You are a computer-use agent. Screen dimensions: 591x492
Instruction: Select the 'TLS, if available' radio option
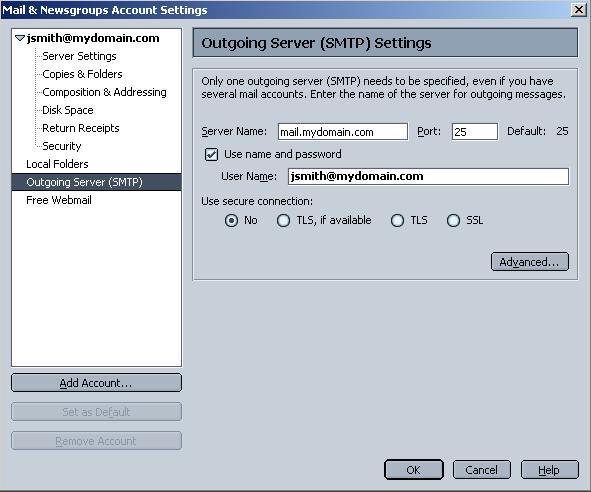coord(283,221)
